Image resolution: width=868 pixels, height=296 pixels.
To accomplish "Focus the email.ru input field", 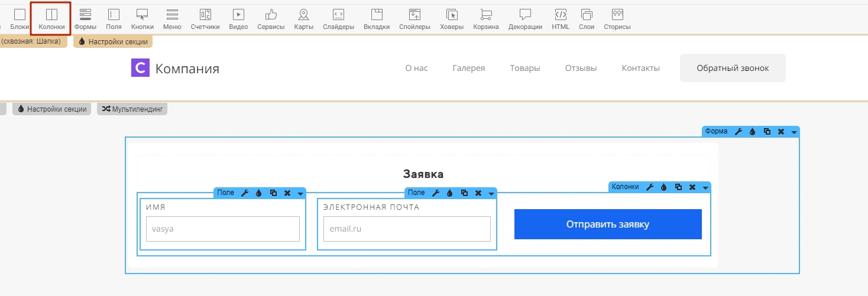I will [x=407, y=229].
